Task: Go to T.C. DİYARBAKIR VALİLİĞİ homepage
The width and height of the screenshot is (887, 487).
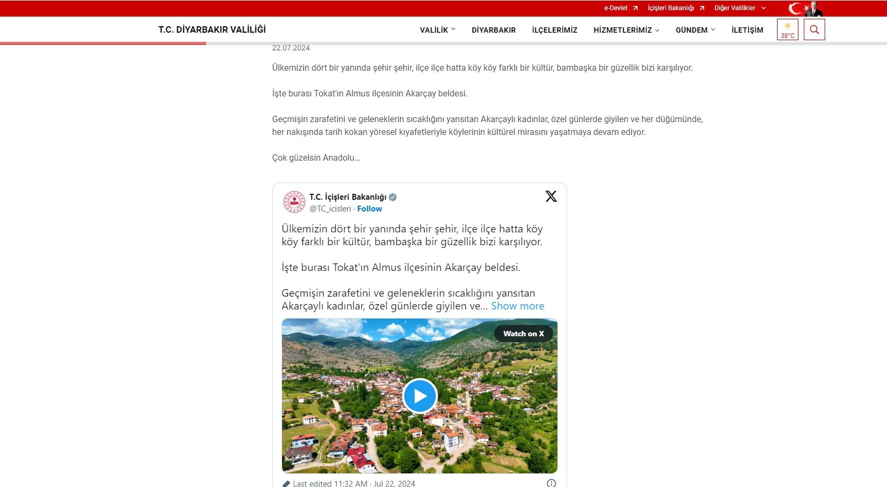Action: point(212,29)
